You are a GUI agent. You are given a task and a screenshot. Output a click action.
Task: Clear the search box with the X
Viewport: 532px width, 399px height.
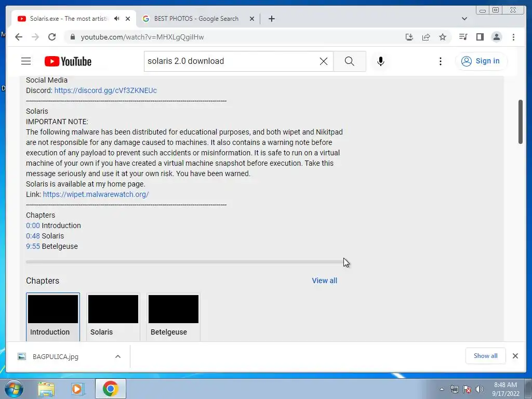tap(324, 61)
